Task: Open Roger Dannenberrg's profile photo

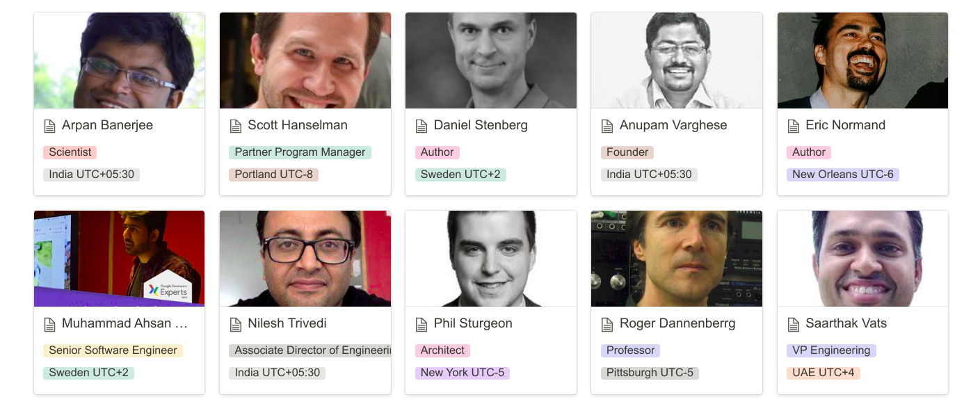Action: (677, 259)
